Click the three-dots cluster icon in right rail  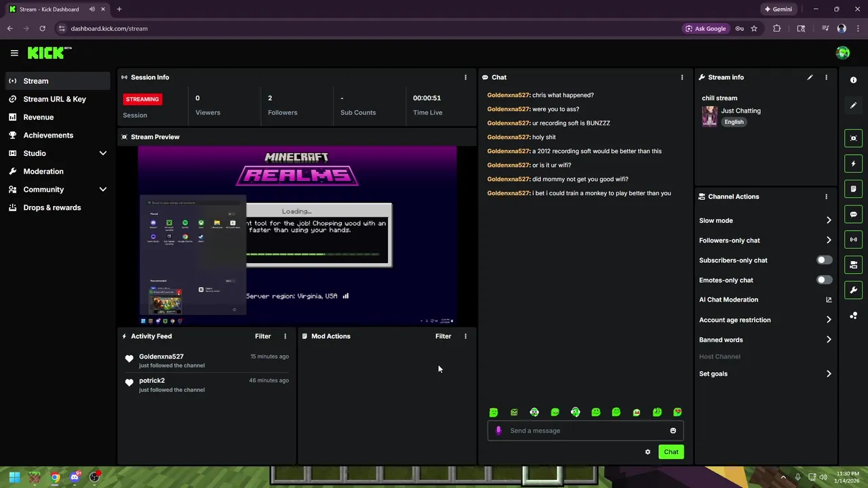853,316
